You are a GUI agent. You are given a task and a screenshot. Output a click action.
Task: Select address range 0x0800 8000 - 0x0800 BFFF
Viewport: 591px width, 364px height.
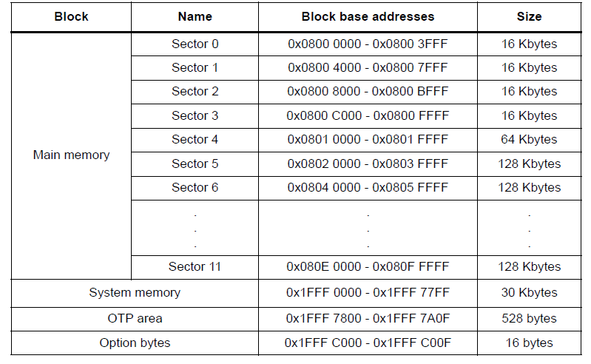point(368,91)
